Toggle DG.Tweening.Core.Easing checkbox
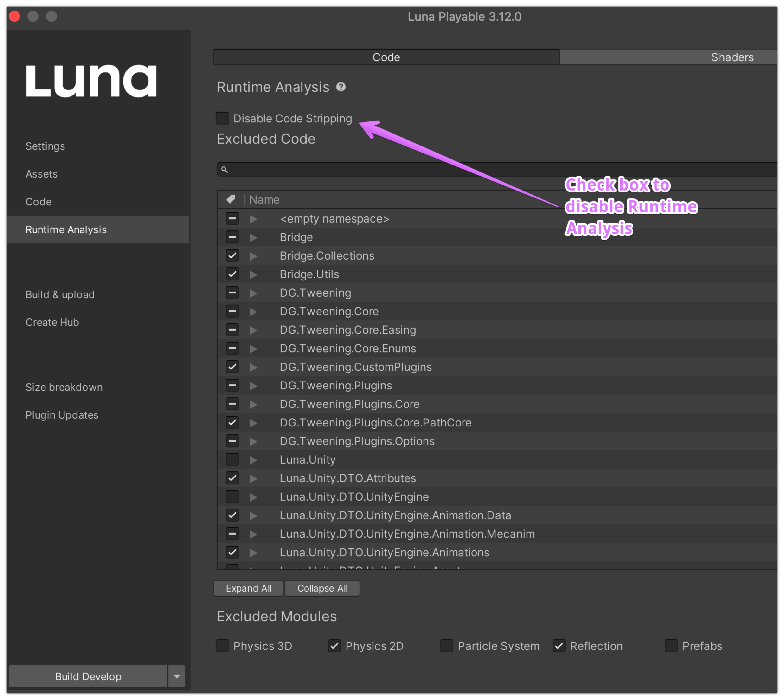The width and height of the screenshot is (784, 700). pyautogui.click(x=232, y=330)
